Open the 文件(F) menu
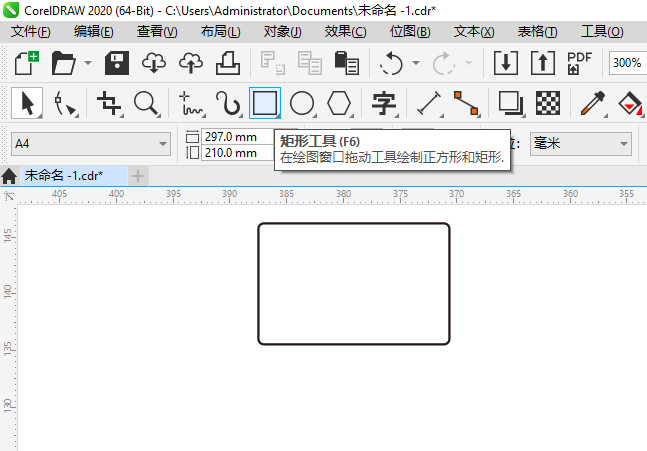 [31, 31]
